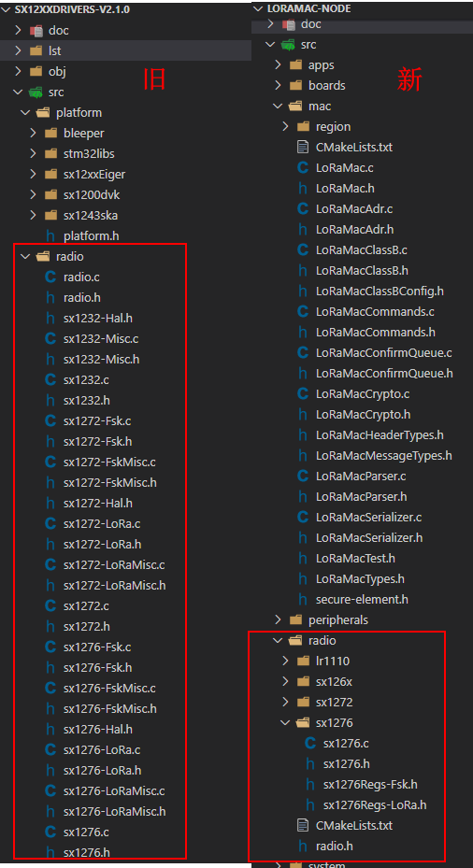Expand the stm32libs folder chevron
The image size is (473, 868).
pos(34,154)
